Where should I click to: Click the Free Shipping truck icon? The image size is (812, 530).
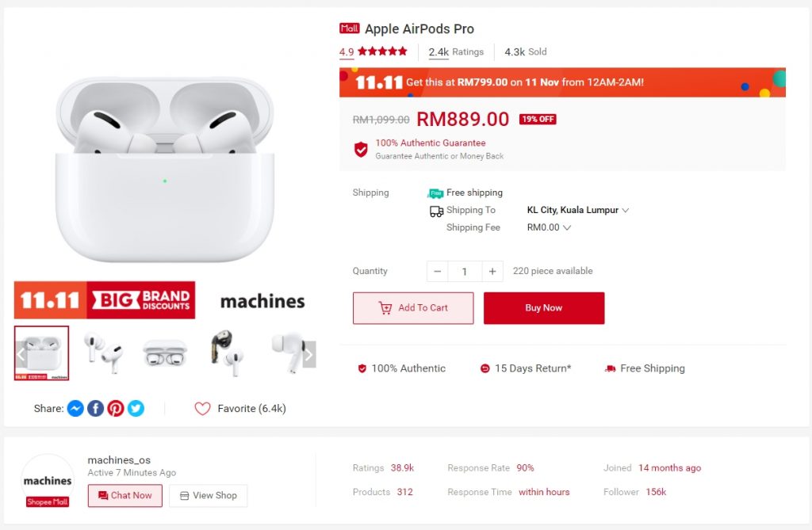click(x=610, y=368)
